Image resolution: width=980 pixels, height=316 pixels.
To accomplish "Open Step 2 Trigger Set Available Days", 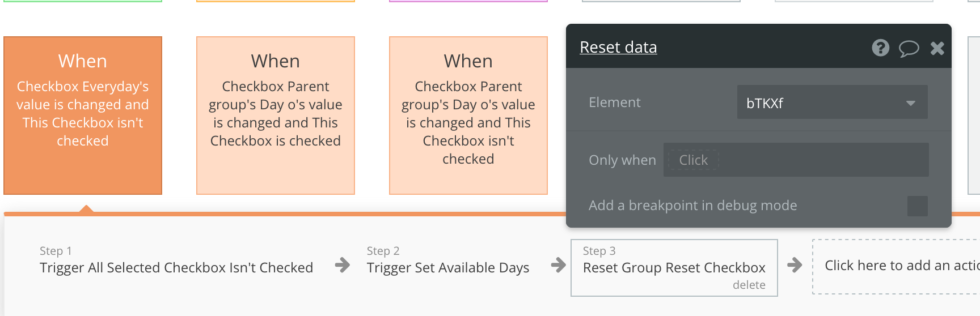I will [447, 267].
